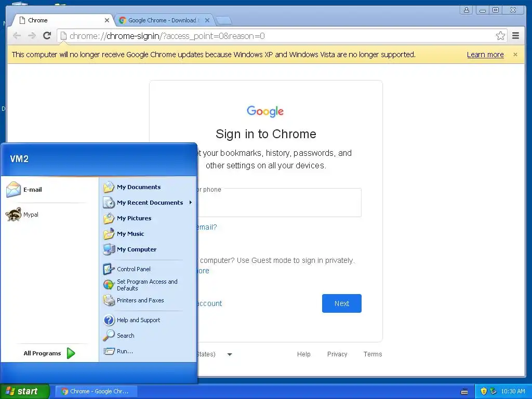Open the Chrome hamburger menu
The image size is (532, 399).
click(x=516, y=36)
